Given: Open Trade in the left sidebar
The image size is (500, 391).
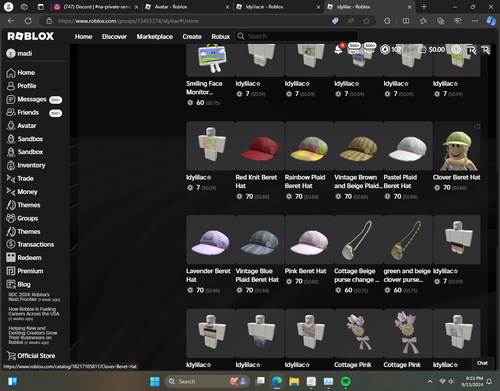Looking at the screenshot, I should (x=20, y=179).
